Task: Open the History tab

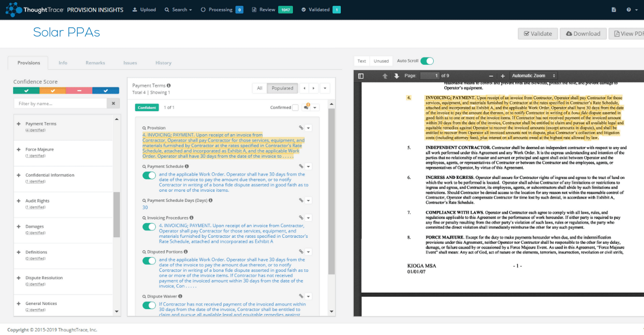Action: coord(163,63)
